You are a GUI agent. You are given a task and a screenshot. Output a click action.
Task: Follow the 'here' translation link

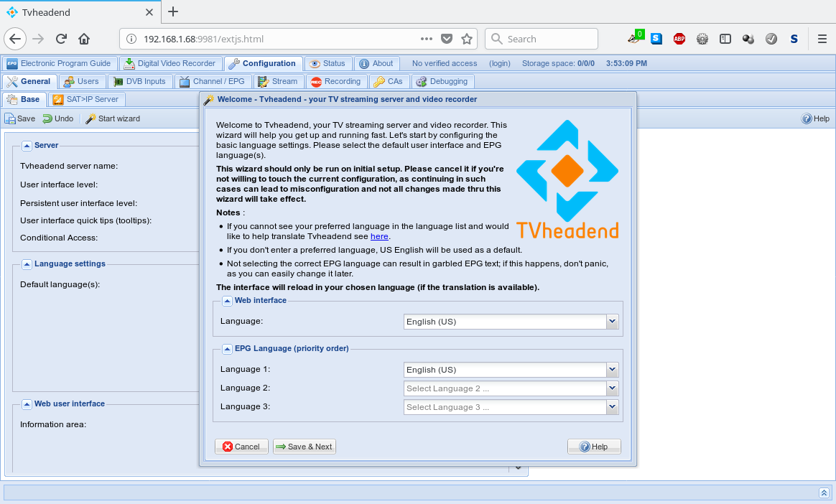(379, 236)
